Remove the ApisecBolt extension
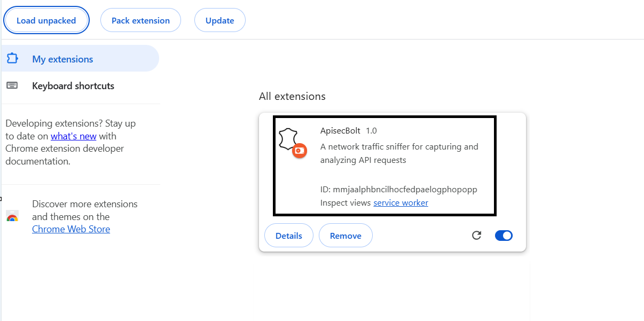Image resolution: width=644 pixels, height=321 pixels. [345, 236]
